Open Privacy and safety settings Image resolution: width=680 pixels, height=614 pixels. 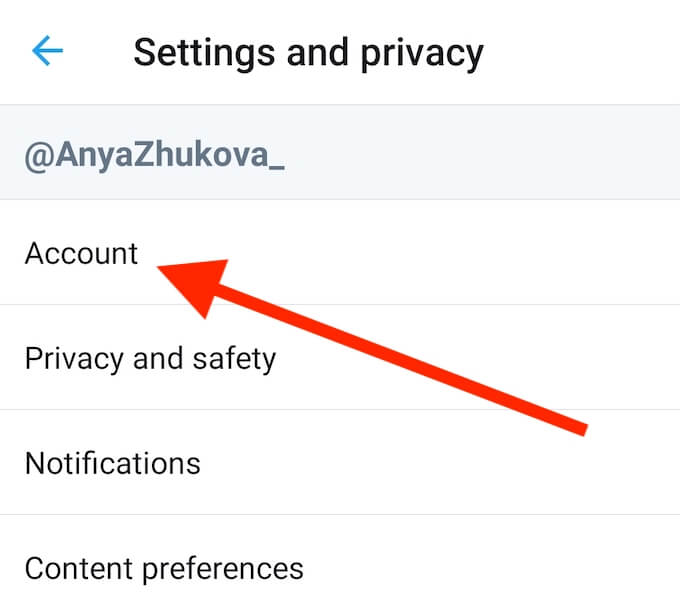(x=150, y=357)
